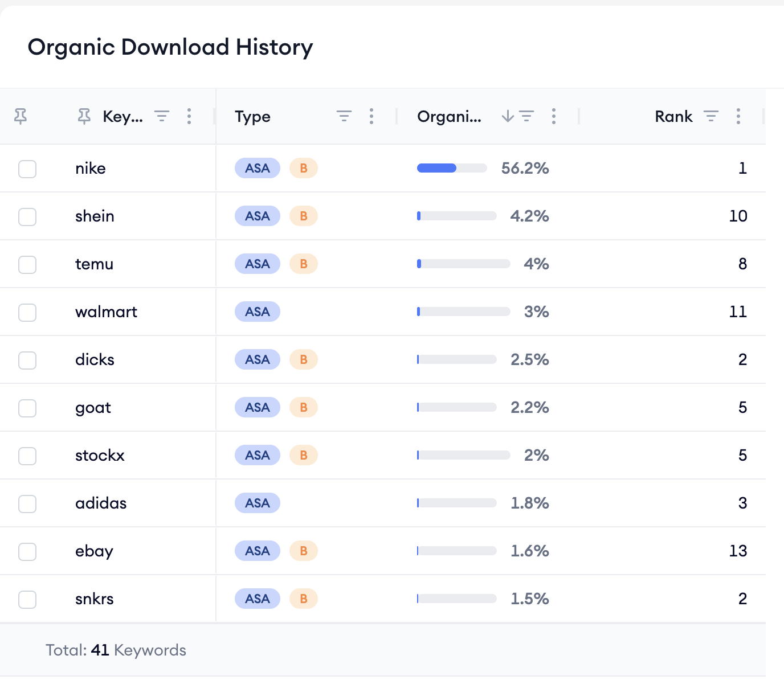Open the Keyword column filter icon

(162, 117)
